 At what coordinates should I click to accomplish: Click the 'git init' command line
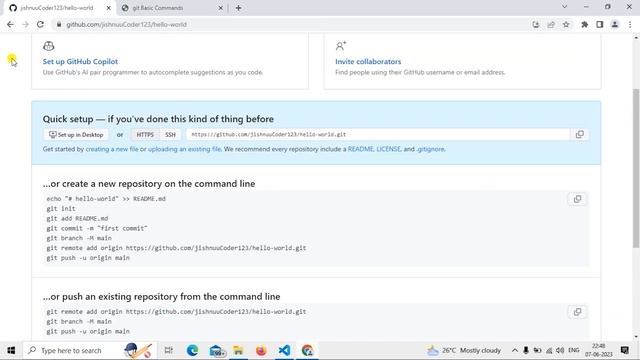tap(61, 209)
